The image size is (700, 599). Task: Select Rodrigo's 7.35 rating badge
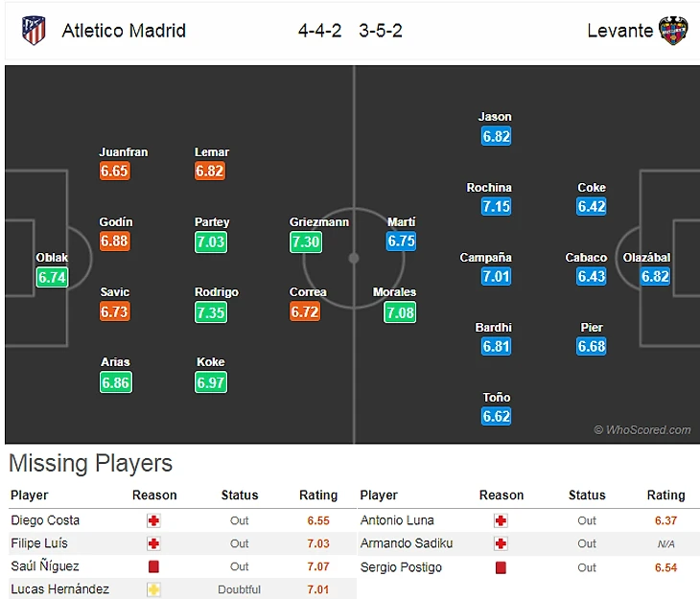point(211,312)
